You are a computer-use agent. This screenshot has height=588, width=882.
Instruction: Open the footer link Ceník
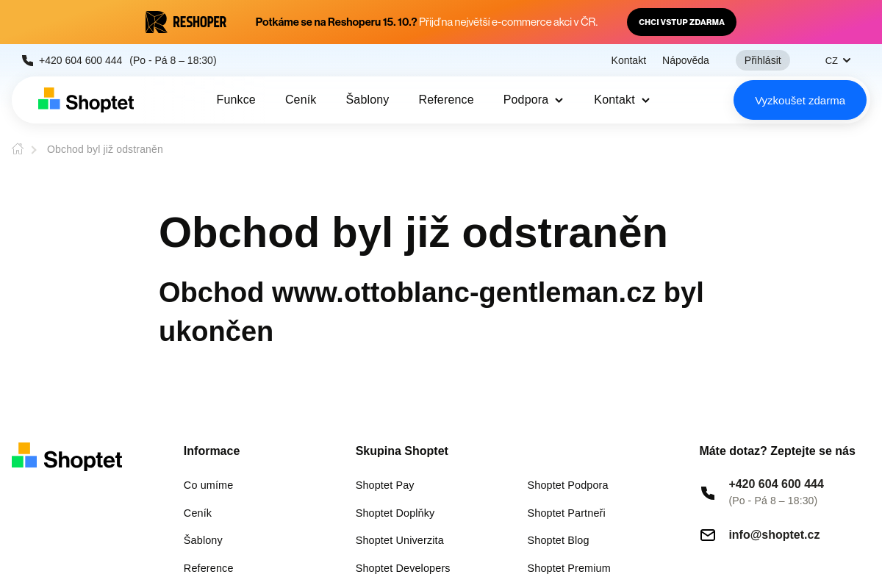198,513
